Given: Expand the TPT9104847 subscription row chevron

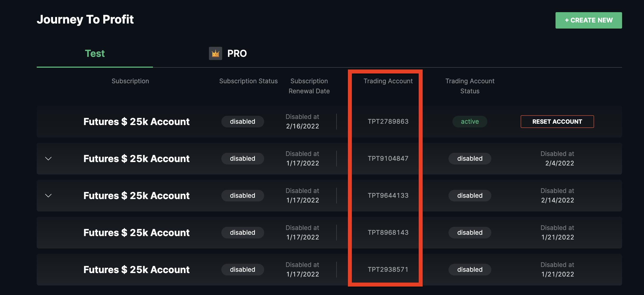Looking at the screenshot, I should pyautogui.click(x=48, y=159).
